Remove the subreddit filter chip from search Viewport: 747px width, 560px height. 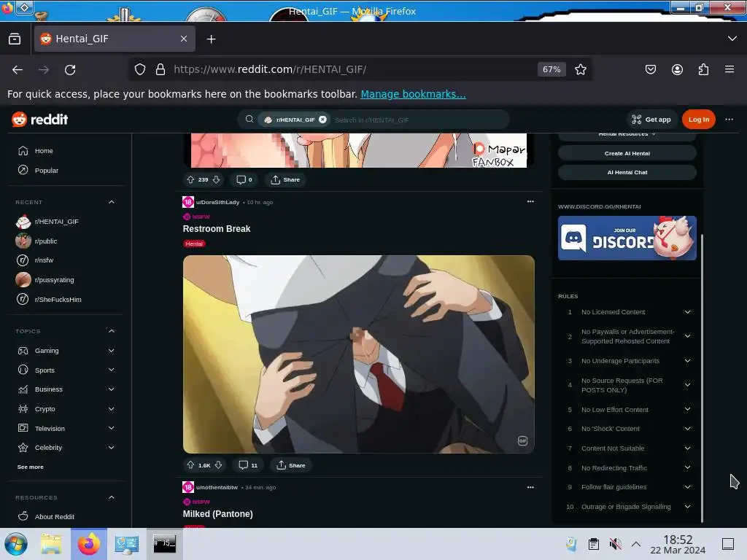(x=322, y=120)
